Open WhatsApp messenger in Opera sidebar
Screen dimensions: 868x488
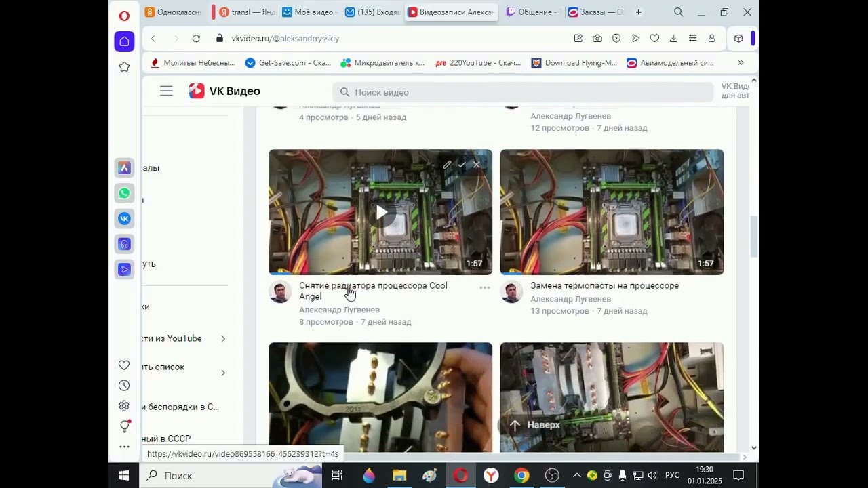(x=124, y=193)
